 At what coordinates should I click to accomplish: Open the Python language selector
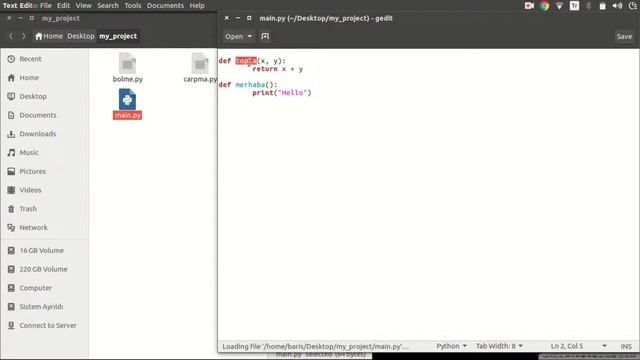[x=451, y=346]
